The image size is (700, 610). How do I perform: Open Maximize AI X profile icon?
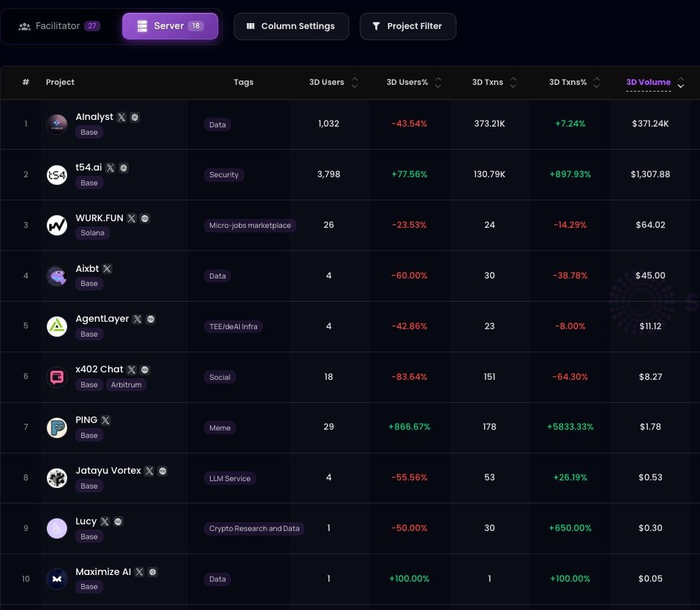coord(139,572)
